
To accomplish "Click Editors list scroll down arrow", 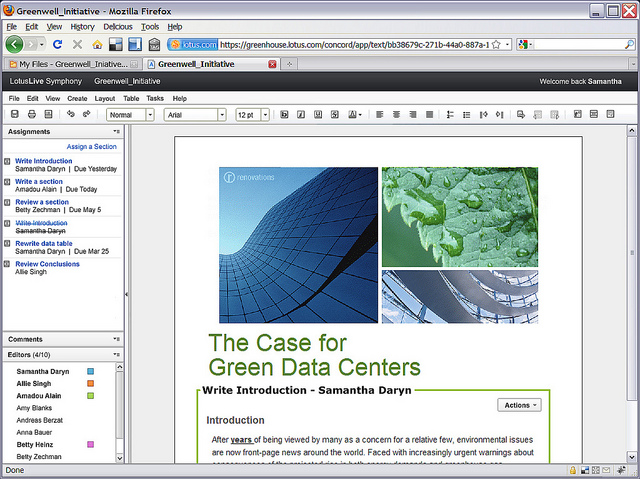I will (120, 458).
